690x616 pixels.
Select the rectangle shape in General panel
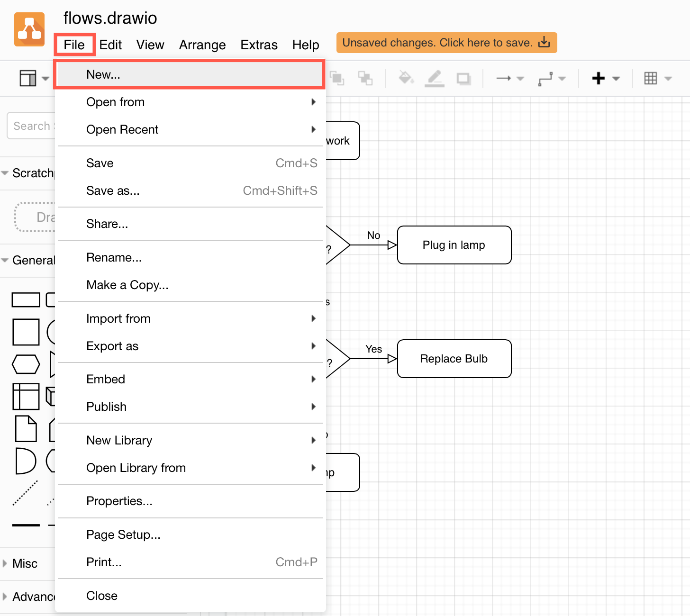tap(26, 299)
